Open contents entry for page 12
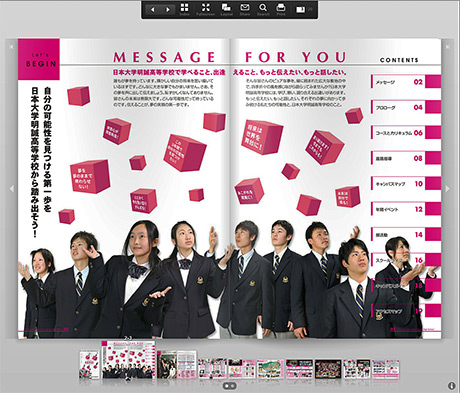This screenshot has height=393, width=460. 406,209
